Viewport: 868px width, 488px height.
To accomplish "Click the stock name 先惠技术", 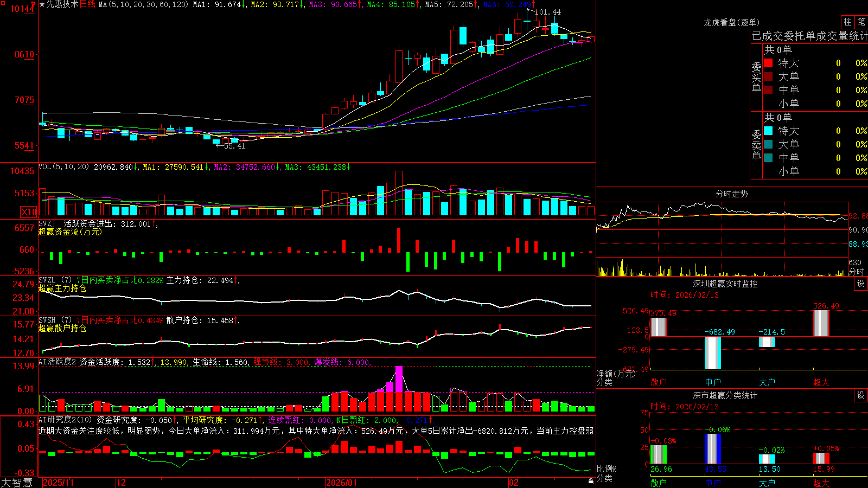I will click(62, 4).
